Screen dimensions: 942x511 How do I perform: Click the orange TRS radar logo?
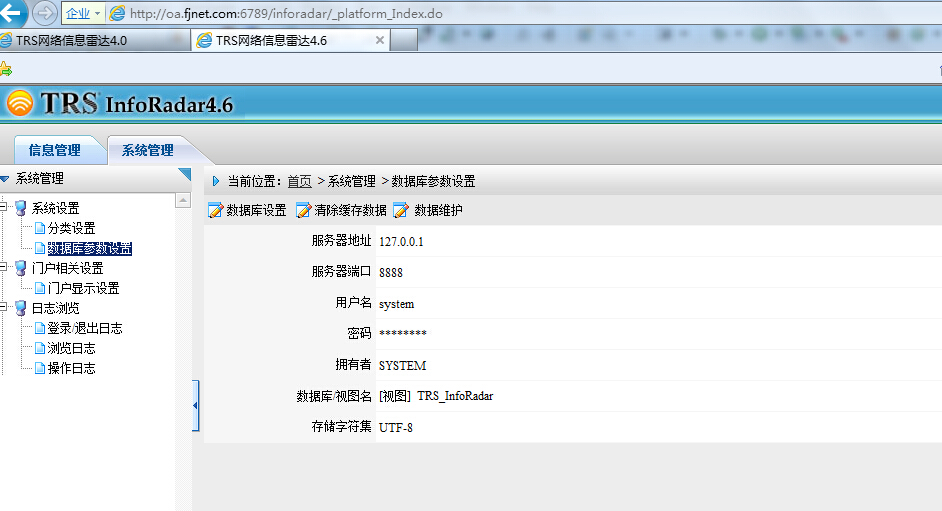tap(20, 103)
